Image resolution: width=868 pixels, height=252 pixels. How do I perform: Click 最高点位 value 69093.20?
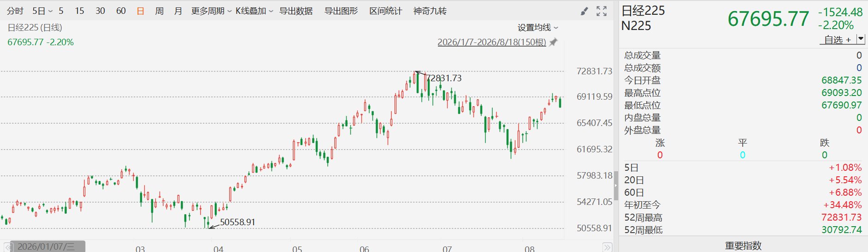coord(841,93)
